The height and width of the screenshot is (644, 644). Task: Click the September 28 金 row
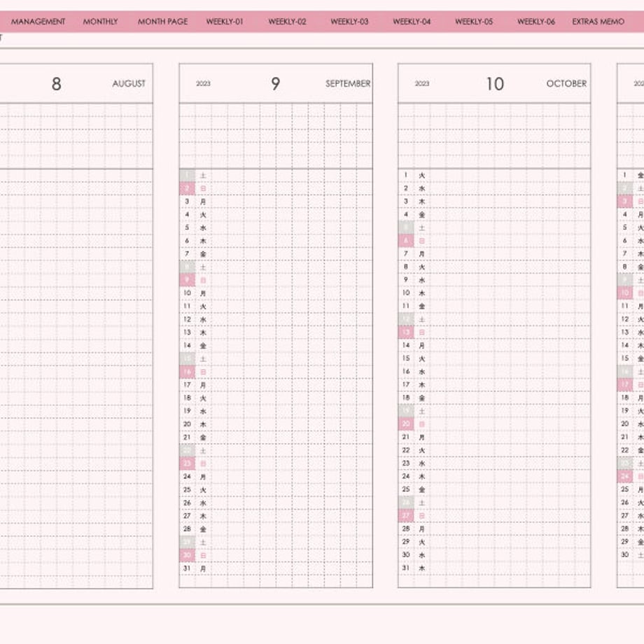[x=276, y=529]
